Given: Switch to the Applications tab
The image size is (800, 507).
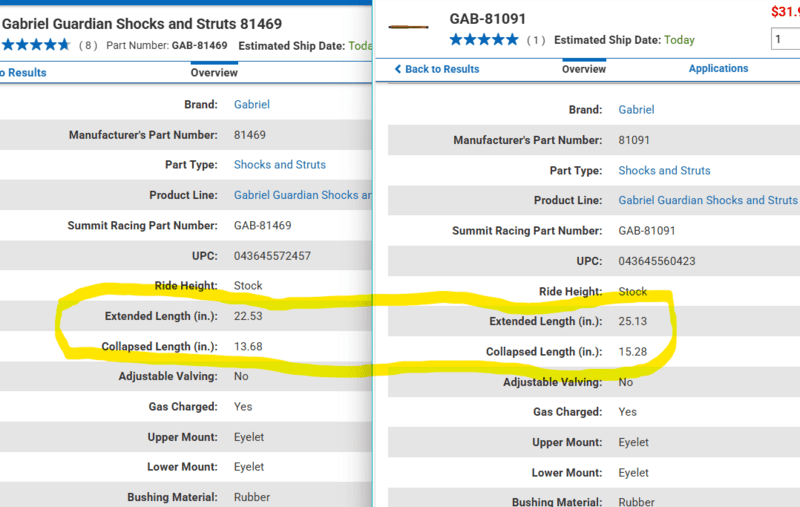Looking at the screenshot, I should pos(718,69).
